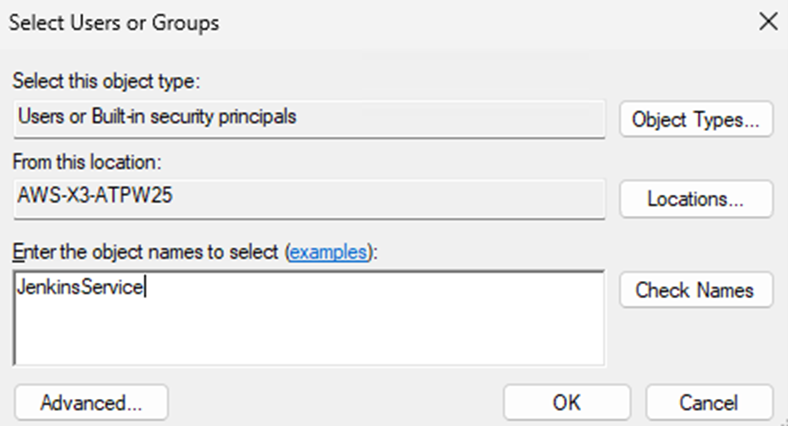
Task: Open the Advanced search options
Action: [91, 403]
